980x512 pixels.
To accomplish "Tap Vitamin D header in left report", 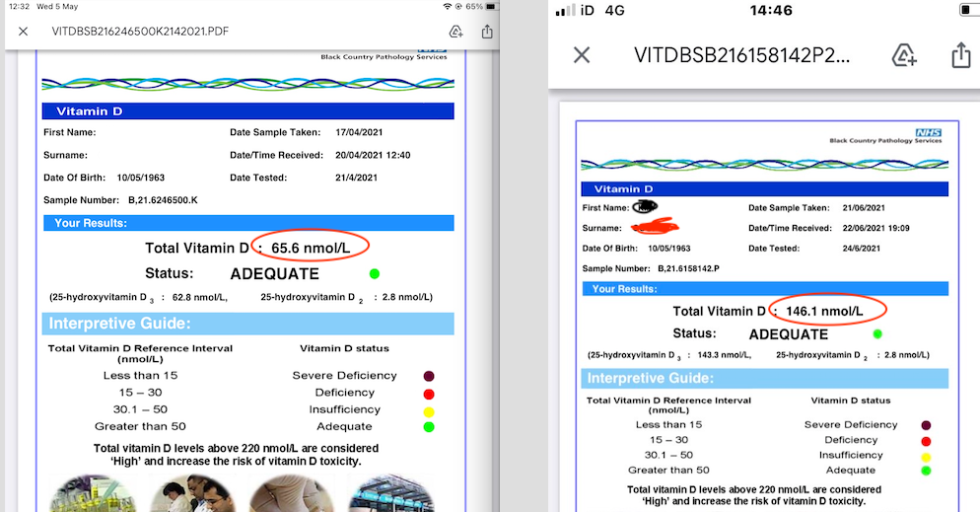I will point(247,111).
